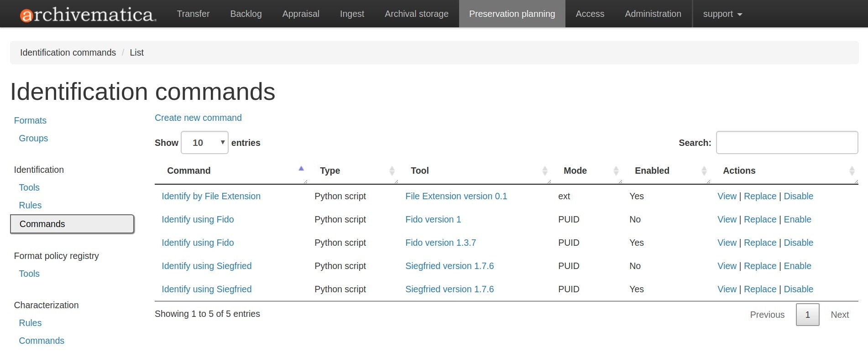Viewport: 868px width, 357px height.
Task: Select Identification Rules in sidebar
Action: click(30, 205)
